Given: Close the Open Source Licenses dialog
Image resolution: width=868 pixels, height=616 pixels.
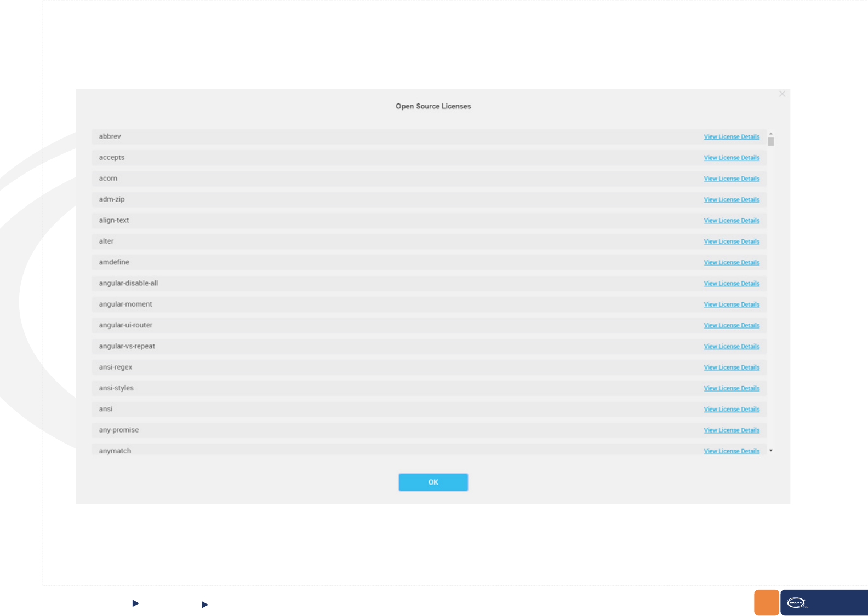Looking at the screenshot, I should coord(782,94).
